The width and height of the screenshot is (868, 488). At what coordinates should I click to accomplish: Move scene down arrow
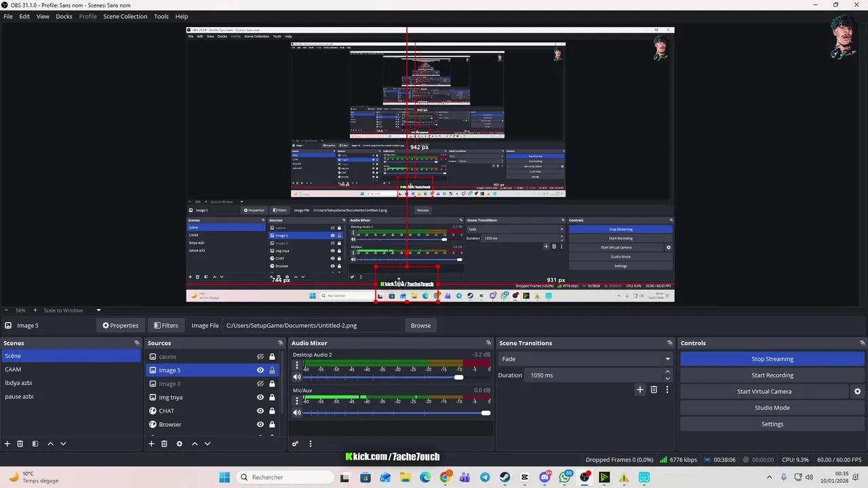63,443
